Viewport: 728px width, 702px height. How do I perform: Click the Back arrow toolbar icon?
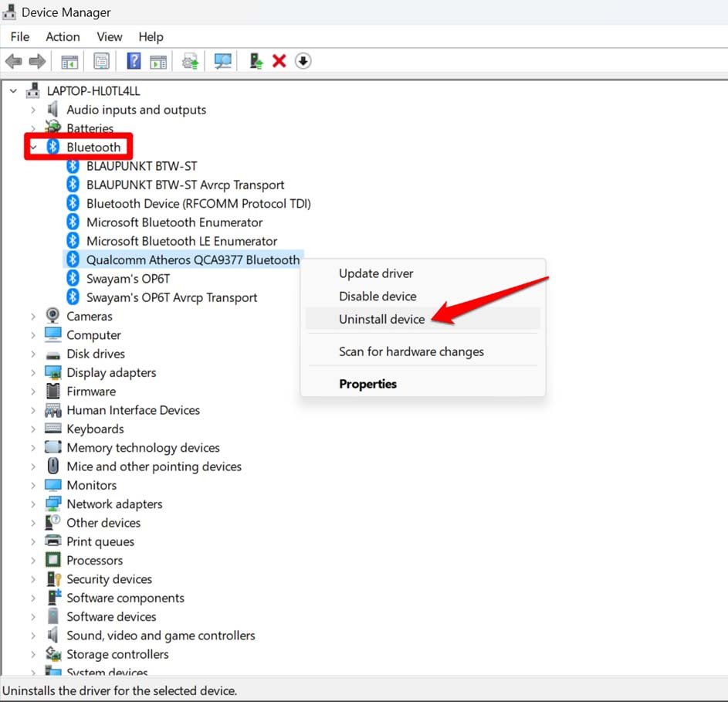pyautogui.click(x=13, y=61)
